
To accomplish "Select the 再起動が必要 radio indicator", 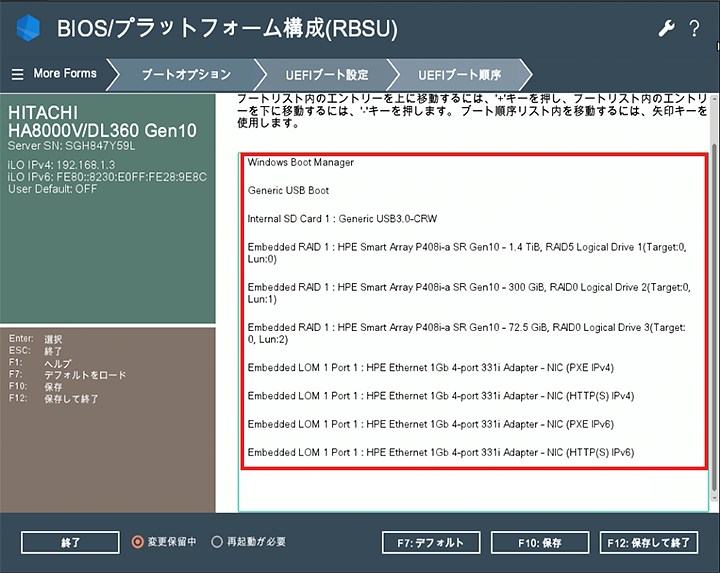I will pyautogui.click(x=217, y=542).
